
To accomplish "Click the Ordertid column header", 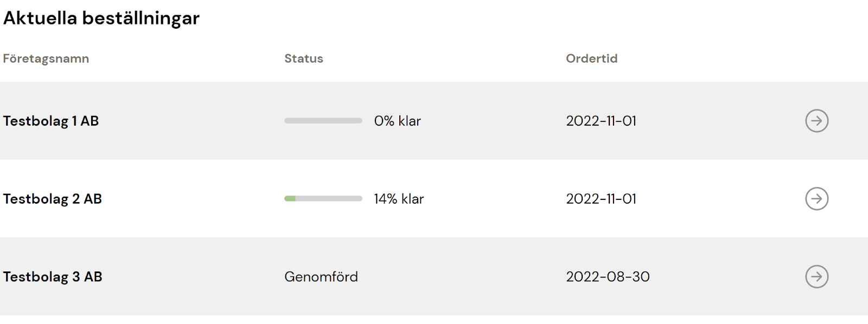I will tap(592, 59).
